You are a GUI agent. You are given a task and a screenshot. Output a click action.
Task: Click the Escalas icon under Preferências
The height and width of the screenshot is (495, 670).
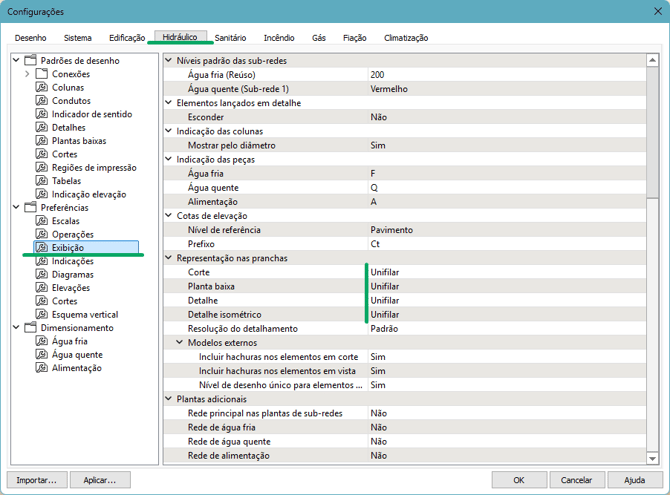(42, 221)
